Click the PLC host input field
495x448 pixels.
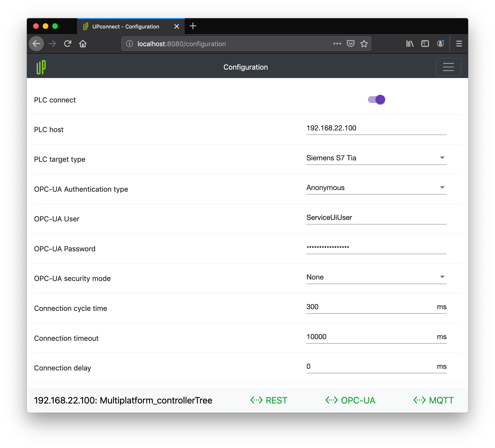(x=376, y=128)
